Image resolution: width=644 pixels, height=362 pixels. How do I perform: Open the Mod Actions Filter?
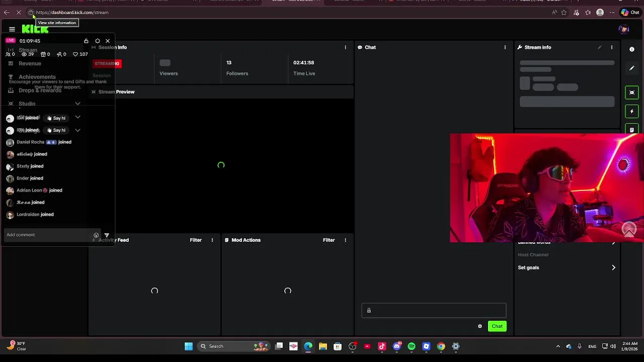pos(329,240)
